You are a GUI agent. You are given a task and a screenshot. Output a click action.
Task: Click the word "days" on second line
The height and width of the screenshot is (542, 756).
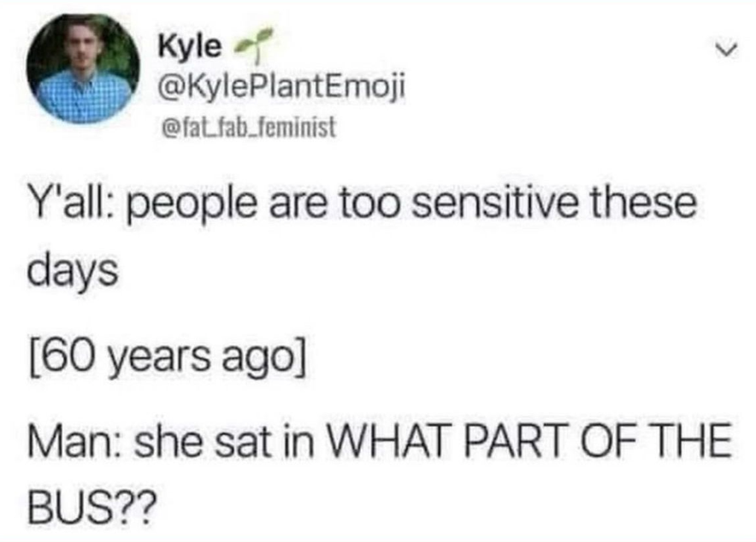tap(73, 272)
